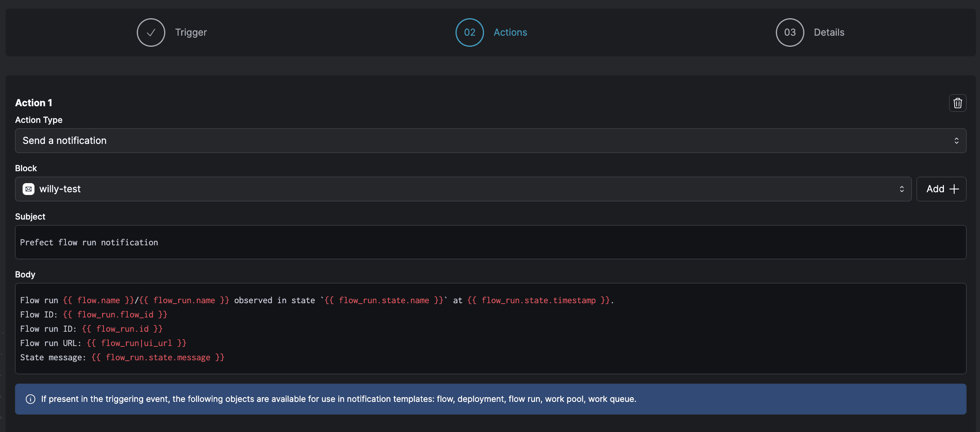980x432 pixels.
Task: Open the Action Type dropdown arrows
Action: (956, 141)
